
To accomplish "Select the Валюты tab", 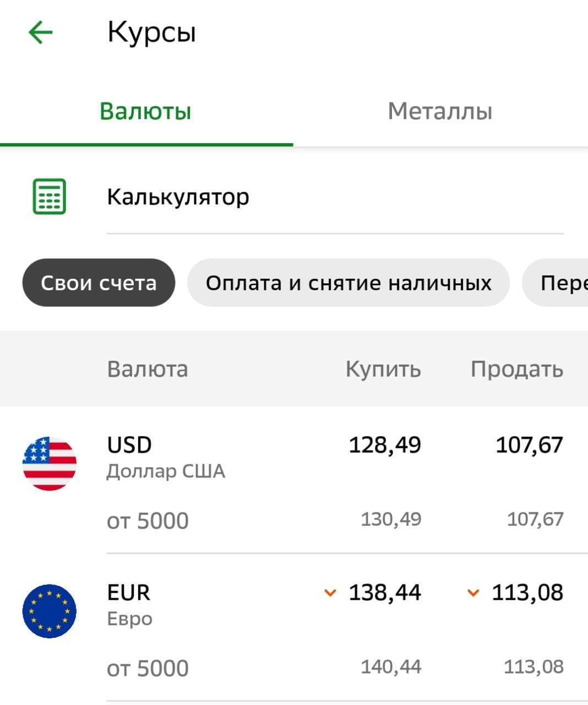I will click(x=146, y=111).
